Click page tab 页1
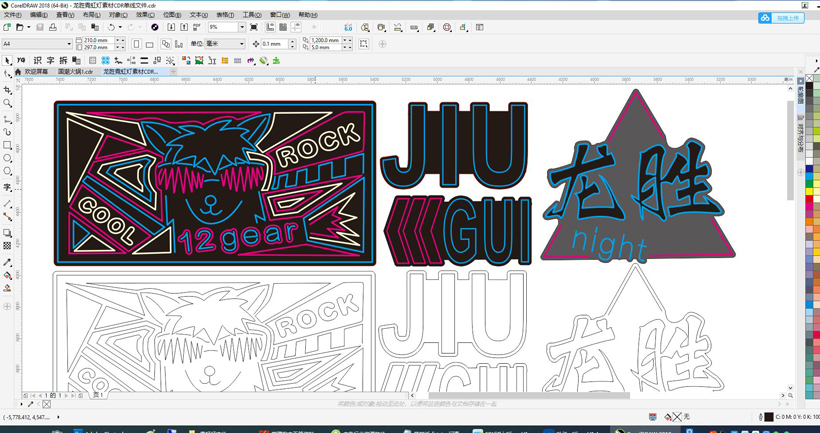Screen dimensions: 820x433 (x=98, y=395)
